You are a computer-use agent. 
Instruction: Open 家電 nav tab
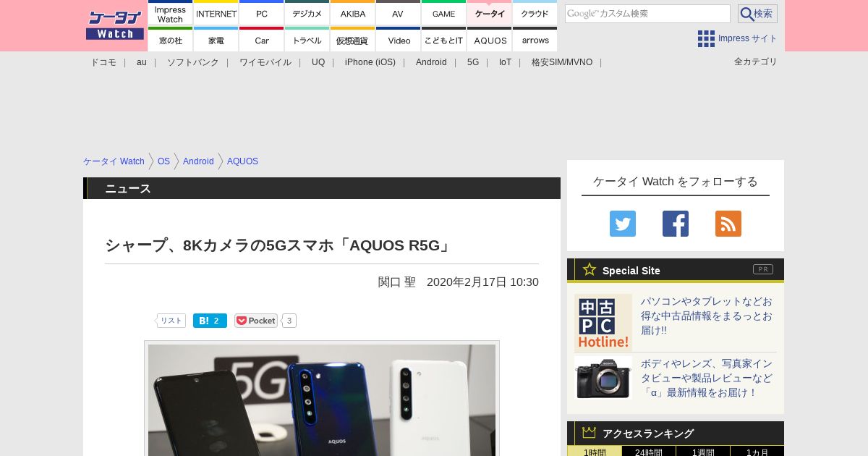pyautogui.click(x=216, y=39)
